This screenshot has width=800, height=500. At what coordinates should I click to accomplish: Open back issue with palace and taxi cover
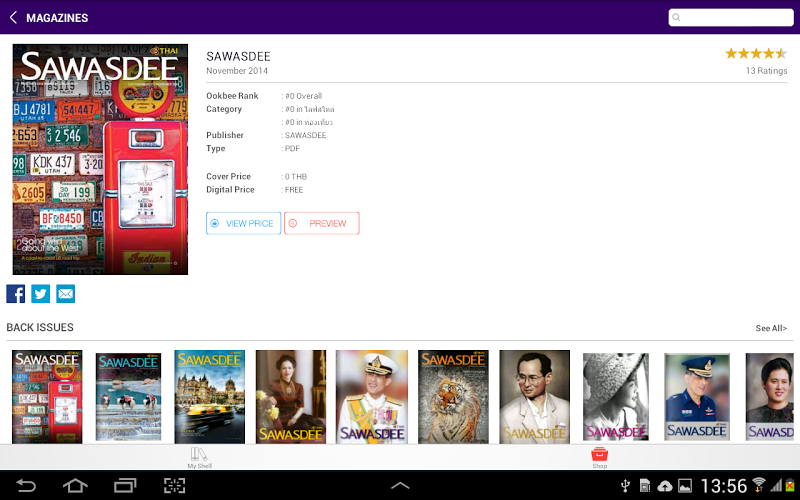coord(210,396)
